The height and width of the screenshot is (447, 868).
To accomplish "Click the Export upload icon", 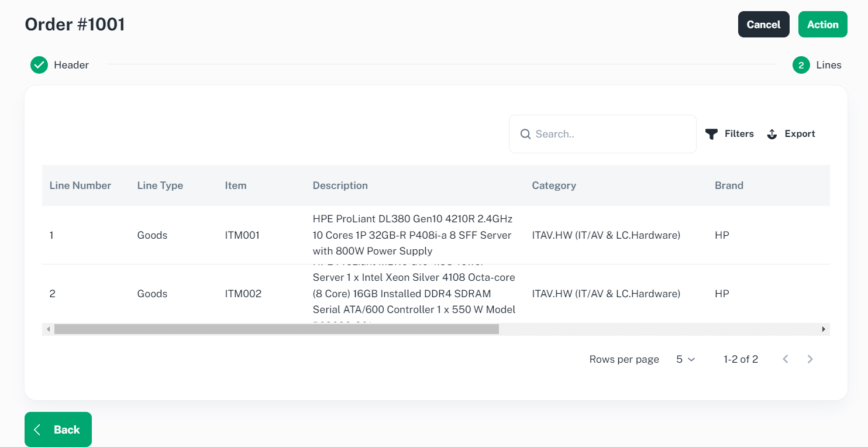I will click(x=772, y=134).
